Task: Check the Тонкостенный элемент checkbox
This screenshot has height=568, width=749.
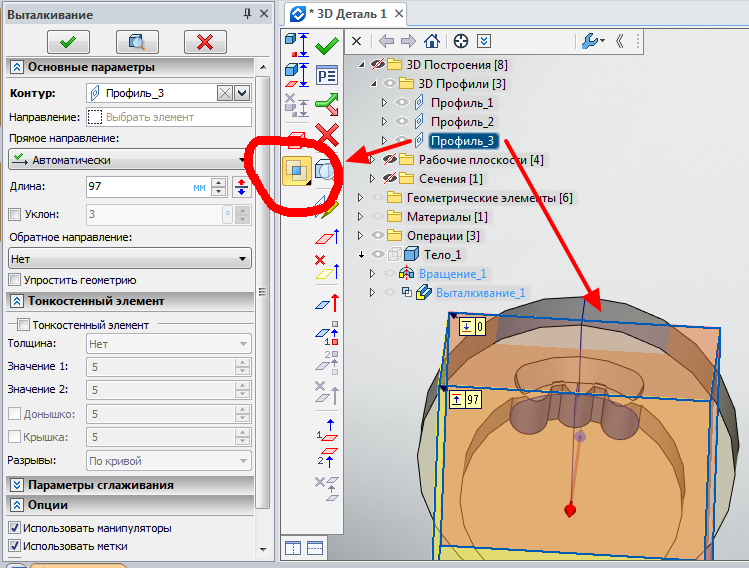Action: point(23,325)
